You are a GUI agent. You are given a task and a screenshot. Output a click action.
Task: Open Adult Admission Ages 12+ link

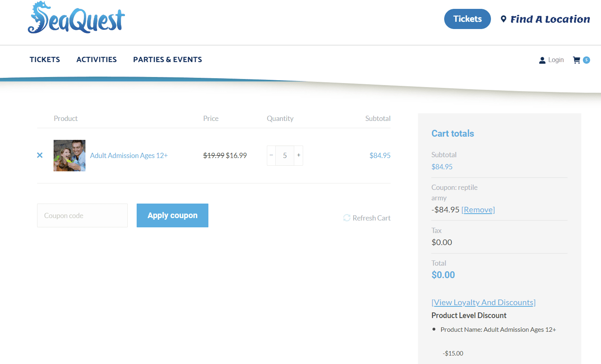[129, 156]
